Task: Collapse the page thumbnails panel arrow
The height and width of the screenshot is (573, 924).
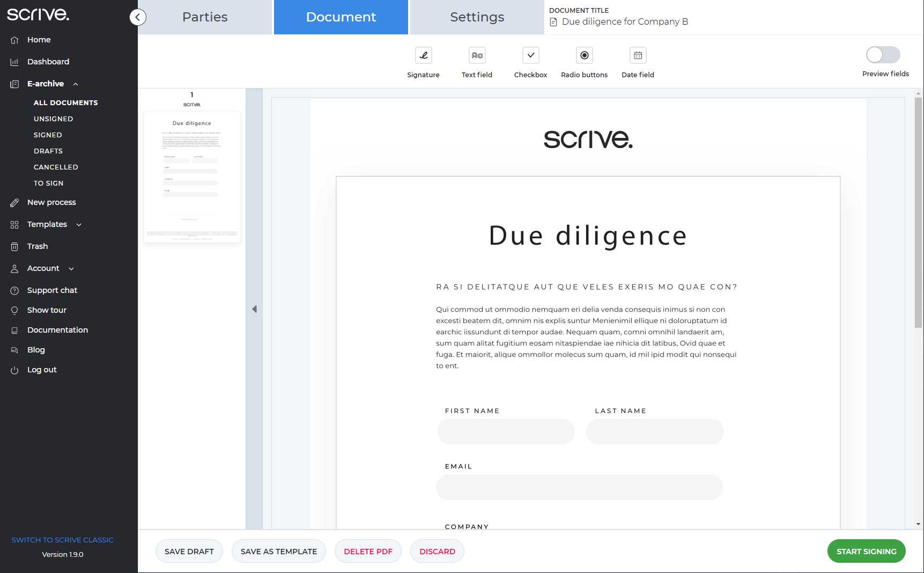Action: (x=254, y=309)
